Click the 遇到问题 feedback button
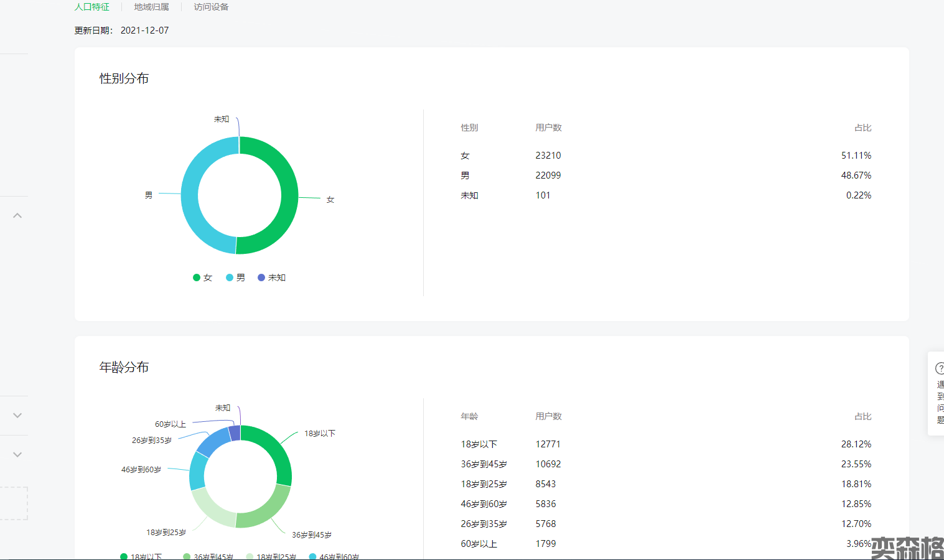This screenshot has width=944, height=560. 940,402
